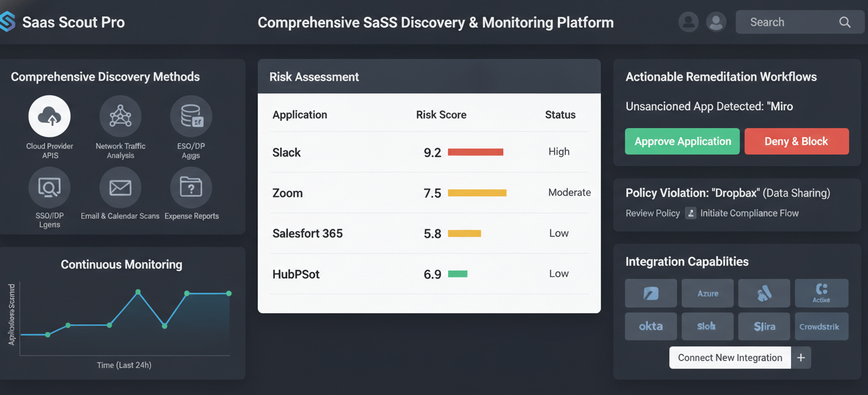Open the Azure integration tile
The height and width of the screenshot is (395, 868).
pyautogui.click(x=708, y=293)
